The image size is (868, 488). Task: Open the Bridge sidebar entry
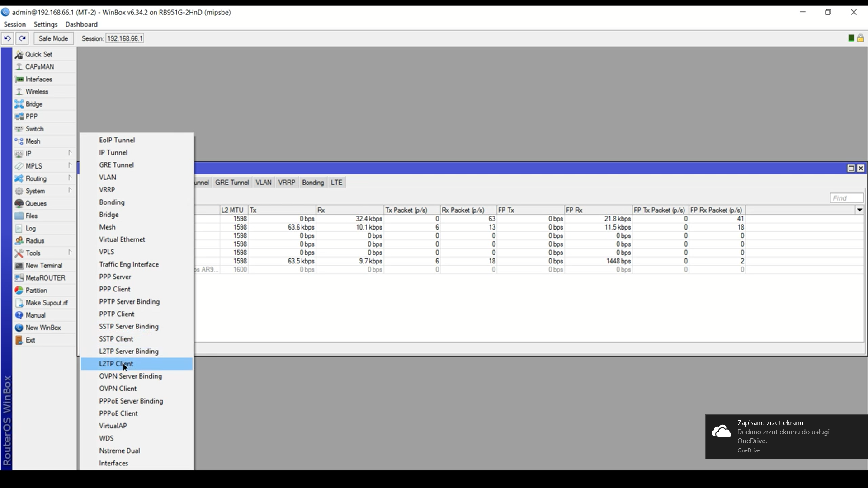tap(44, 104)
